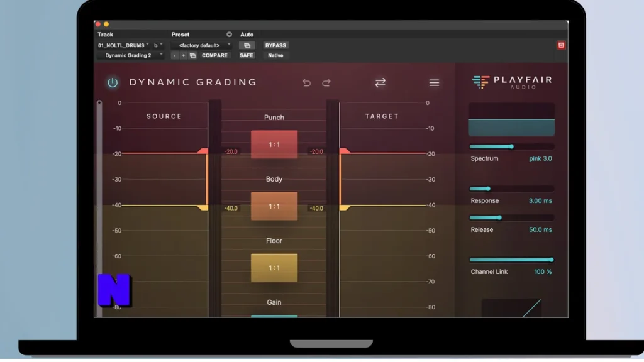Click the source red threshold handle at -20
Image resolution: width=644 pixels, height=362 pixels.
pyautogui.click(x=203, y=151)
